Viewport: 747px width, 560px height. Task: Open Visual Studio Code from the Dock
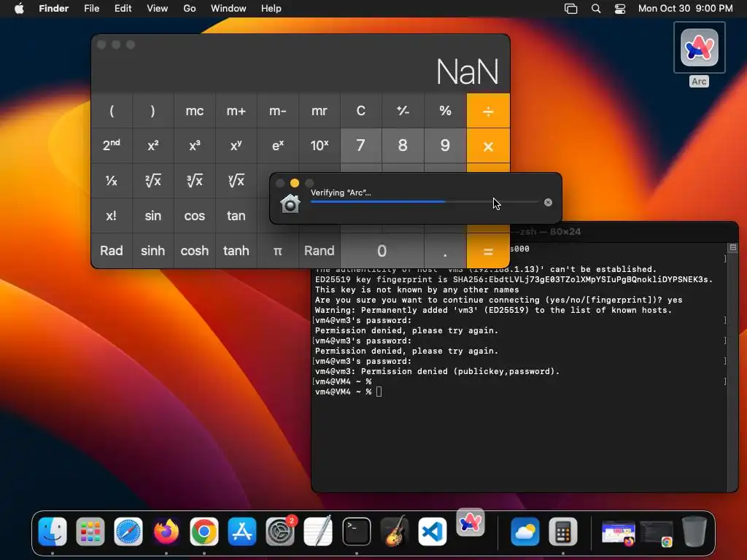coord(433,532)
